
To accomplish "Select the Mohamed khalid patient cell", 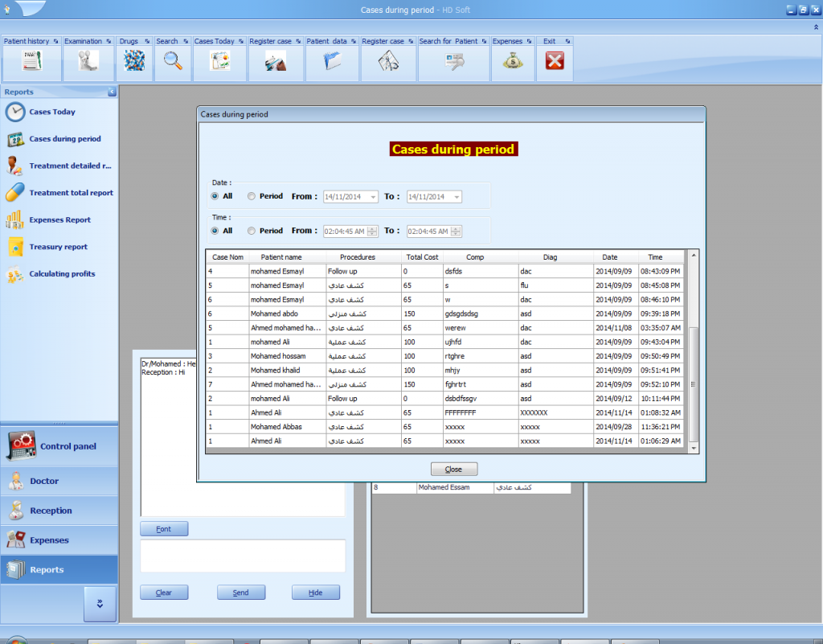I will 288,371.
